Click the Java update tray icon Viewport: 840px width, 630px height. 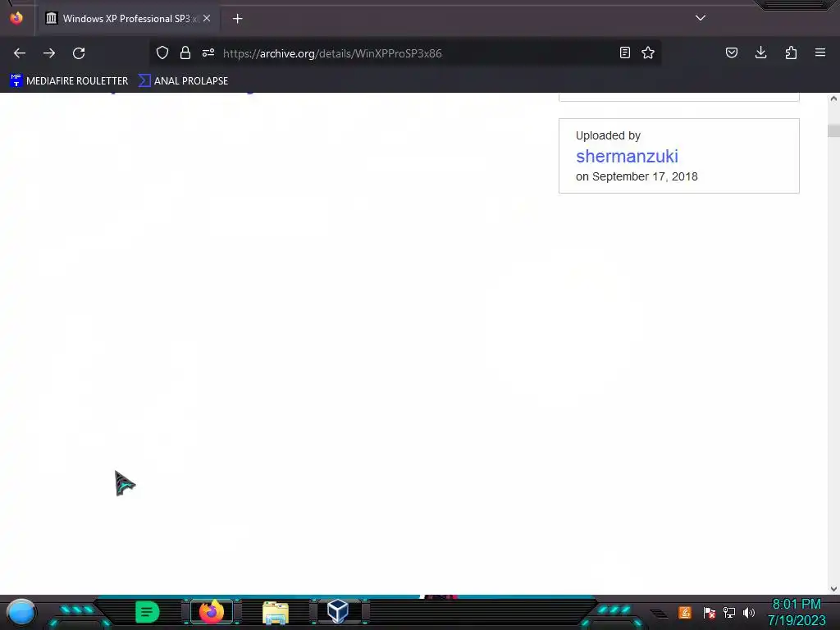click(685, 612)
